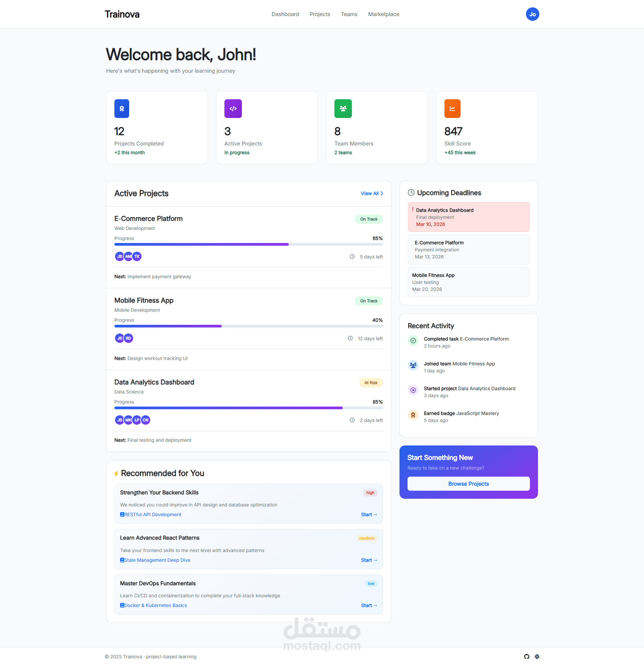Go to the Teams nav item
This screenshot has width=644, height=666.
click(x=349, y=14)
